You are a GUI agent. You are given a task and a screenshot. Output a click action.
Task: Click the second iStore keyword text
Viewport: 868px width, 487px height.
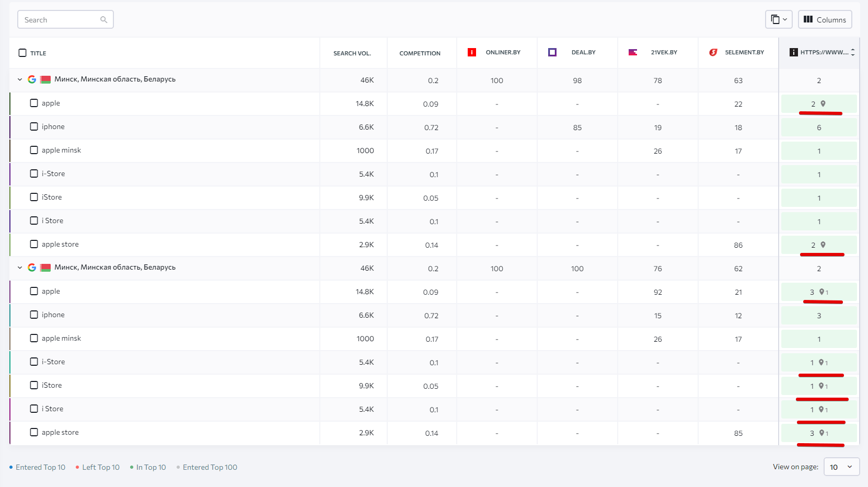(52, 385)
